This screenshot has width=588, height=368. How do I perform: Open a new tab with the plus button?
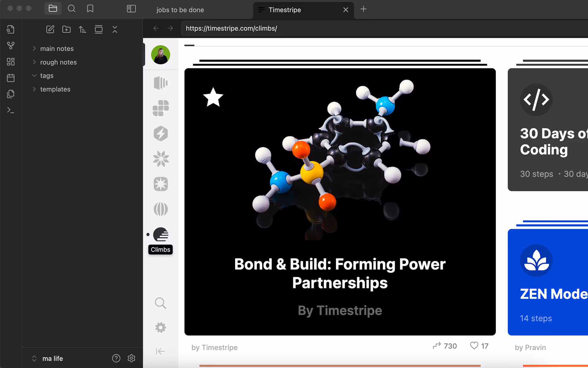[x=364, y=9]
